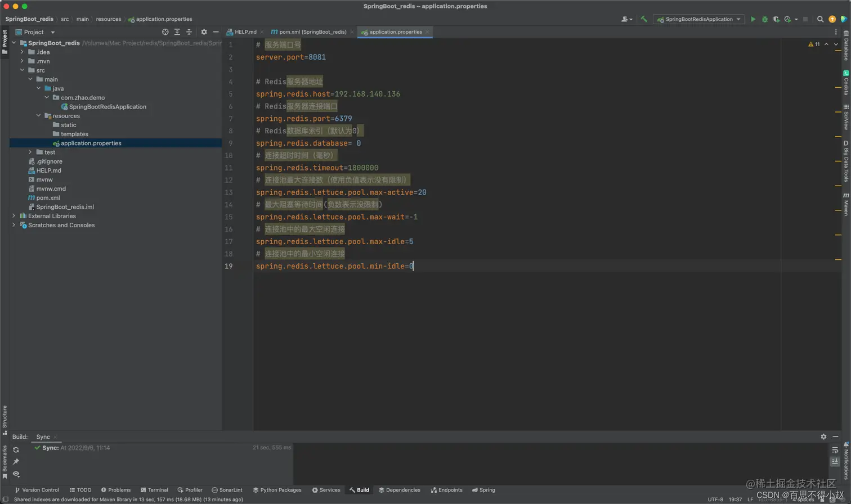
Task: Open Build panel gear settings
Action: coord(823,436)
